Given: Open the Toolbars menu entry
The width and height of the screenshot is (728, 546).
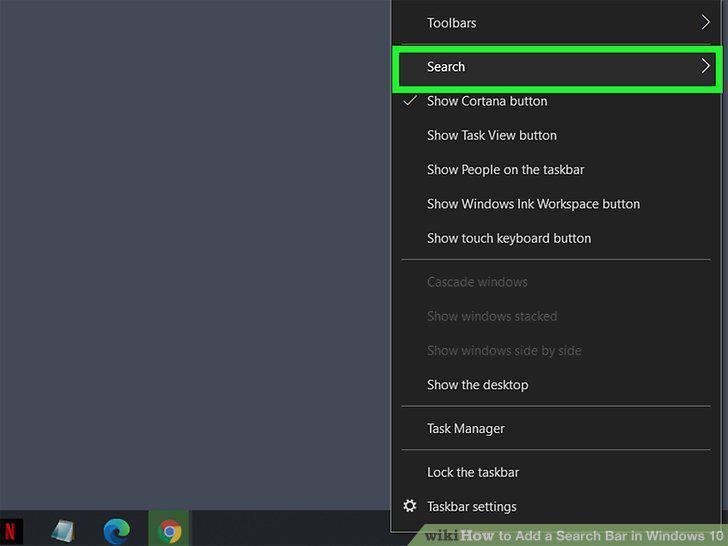Looking at the screenshot, I should (x=556, y=23).
